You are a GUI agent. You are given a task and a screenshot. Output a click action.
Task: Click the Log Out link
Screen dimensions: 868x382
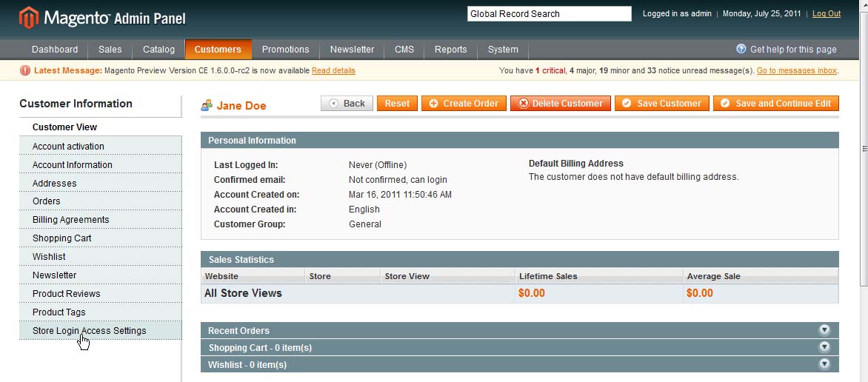tap(827, 14)
